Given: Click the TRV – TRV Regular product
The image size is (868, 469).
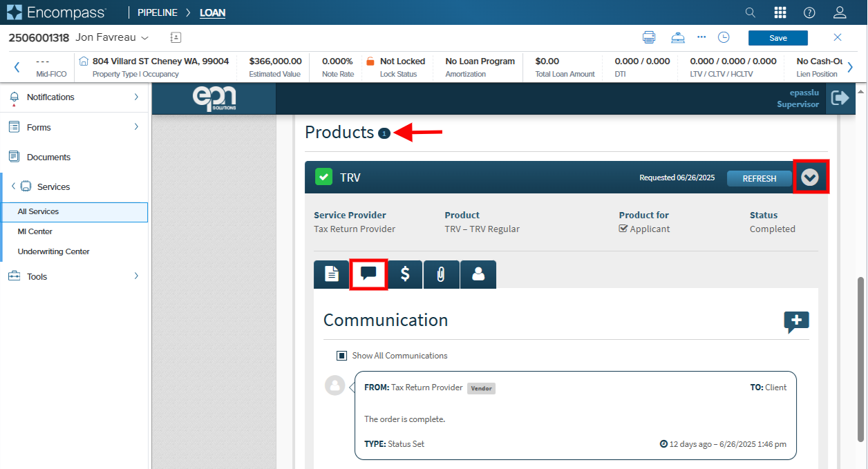Looking at the screenshot, I should point(482,229).
